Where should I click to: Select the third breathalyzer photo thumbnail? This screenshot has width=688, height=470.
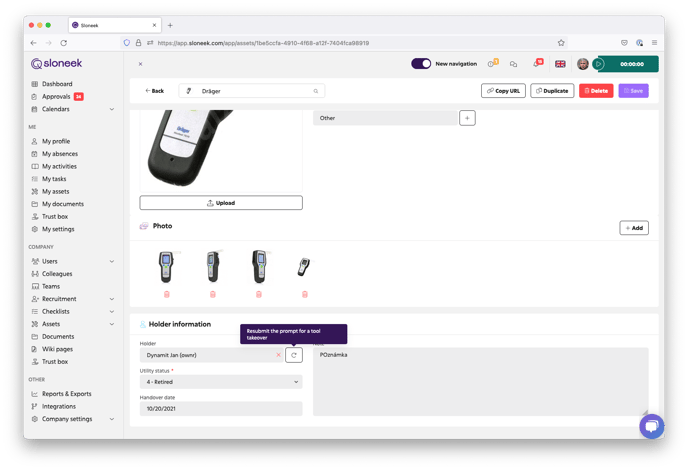tap(259, 266)
